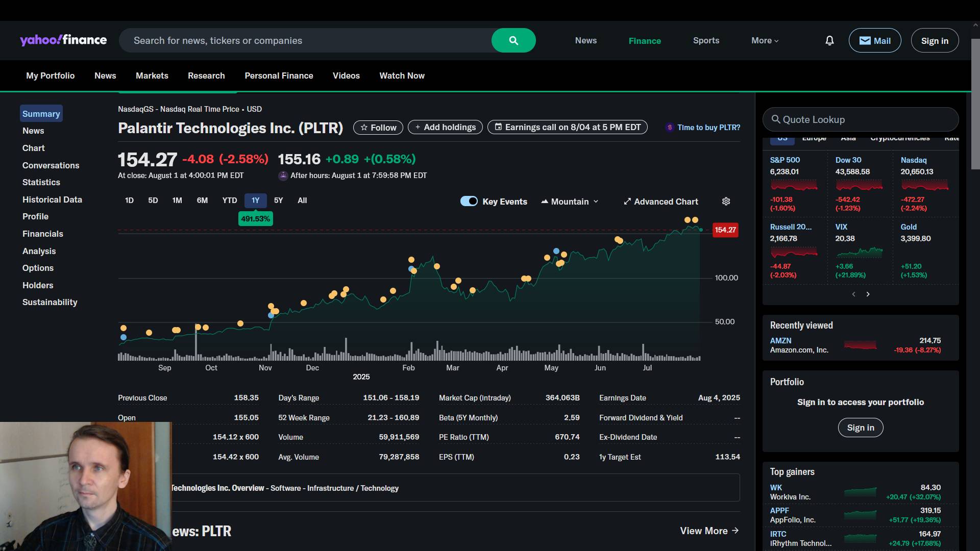Go to previous markets carousel arrow
Screen dimensions: 980x551
pyautogui.click(x=853, y=294)
